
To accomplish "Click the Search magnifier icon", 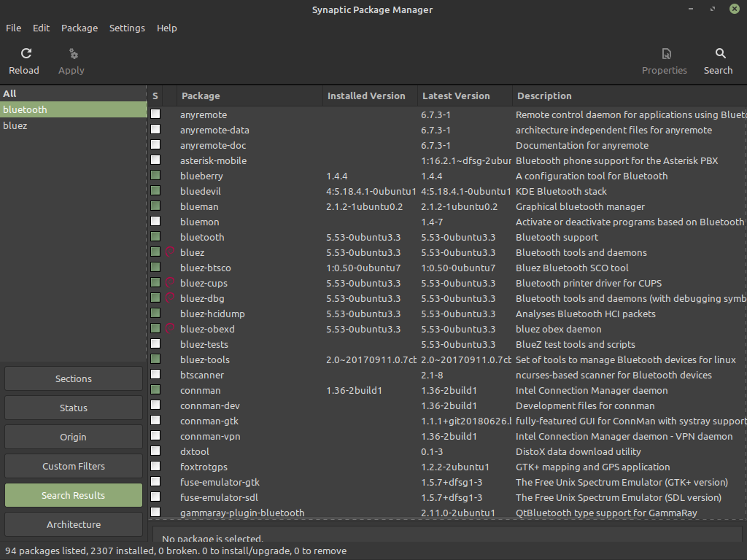I will click(720, 54).
